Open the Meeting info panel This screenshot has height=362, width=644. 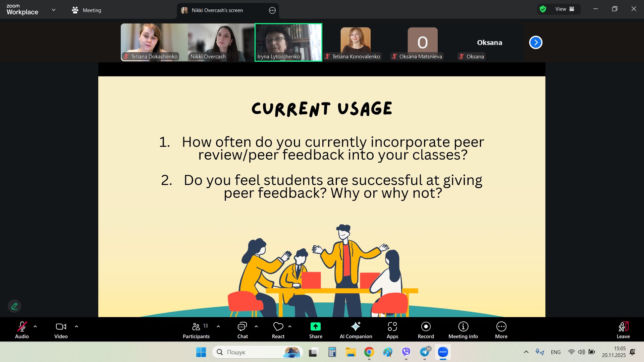point(463,330)
